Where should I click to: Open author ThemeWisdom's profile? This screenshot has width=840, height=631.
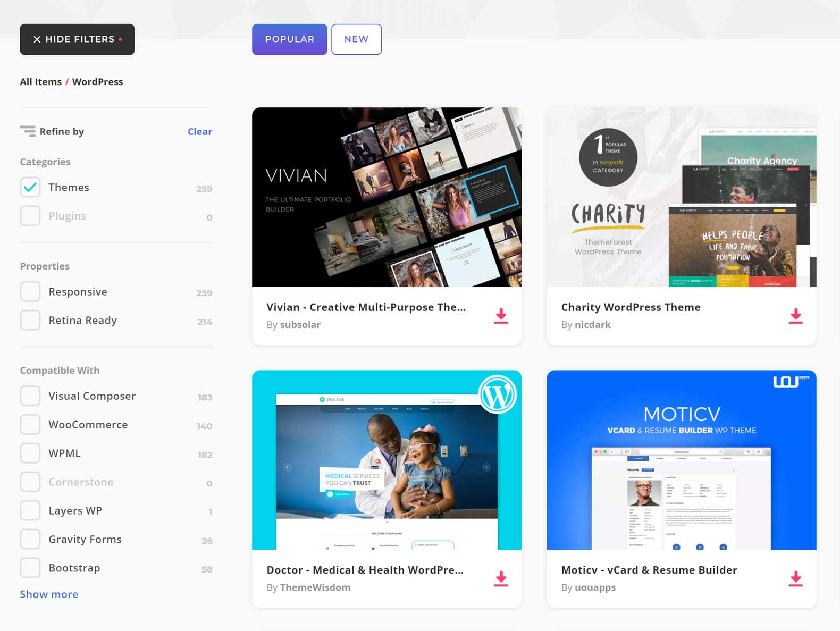click(x=315, y=587)
